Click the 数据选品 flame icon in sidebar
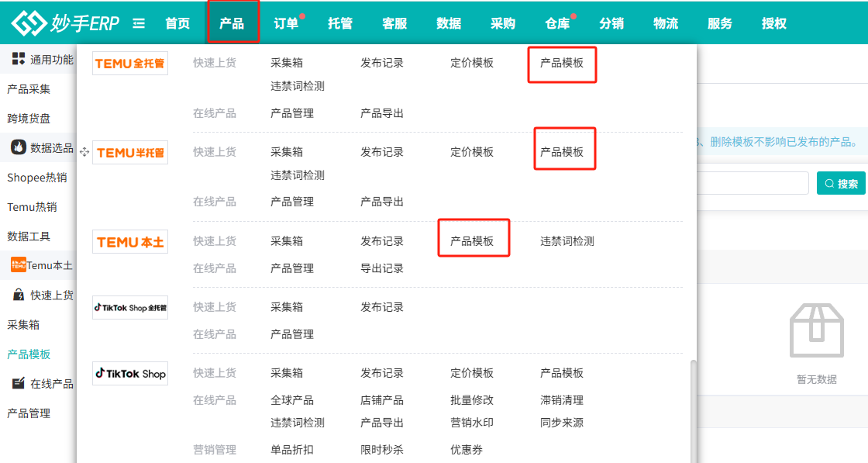Screen dimensions: 868x463 [19, 147]
